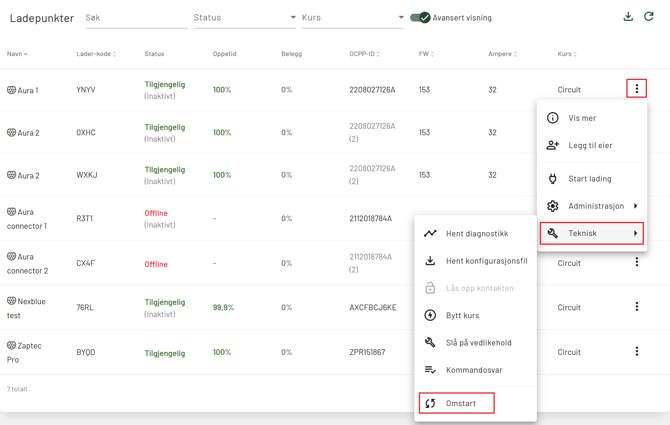Open the Kurs filter dropdown
670x425 pixels.
click(352, 18)
